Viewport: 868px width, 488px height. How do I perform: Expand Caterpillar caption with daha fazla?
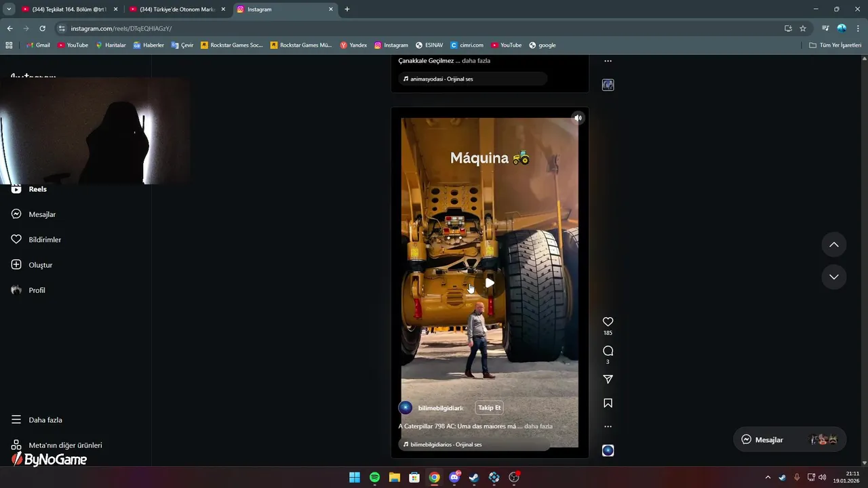[x=538, y=426]
